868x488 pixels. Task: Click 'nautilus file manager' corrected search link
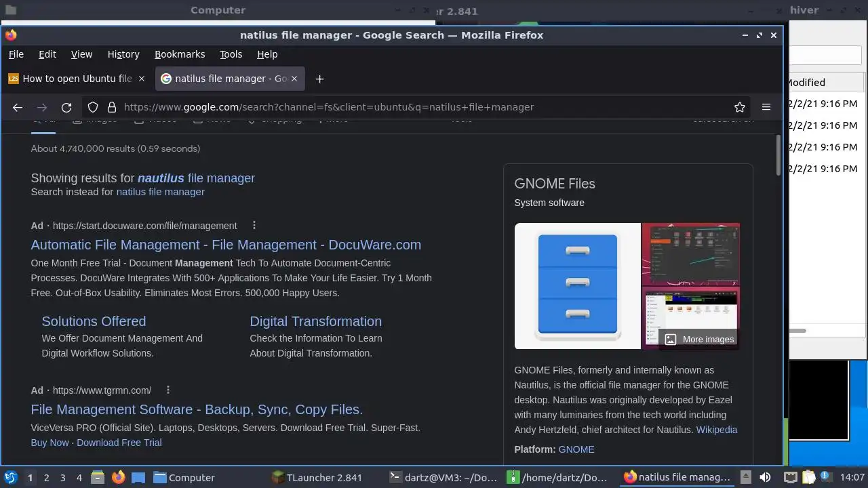pos(196,178)
